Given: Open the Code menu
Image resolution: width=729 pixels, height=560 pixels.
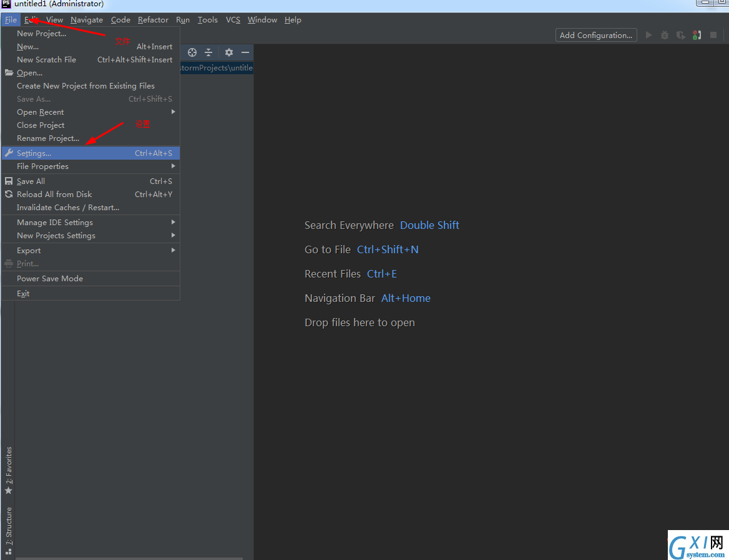Looking at the screenshot, I should click(120, 19).
